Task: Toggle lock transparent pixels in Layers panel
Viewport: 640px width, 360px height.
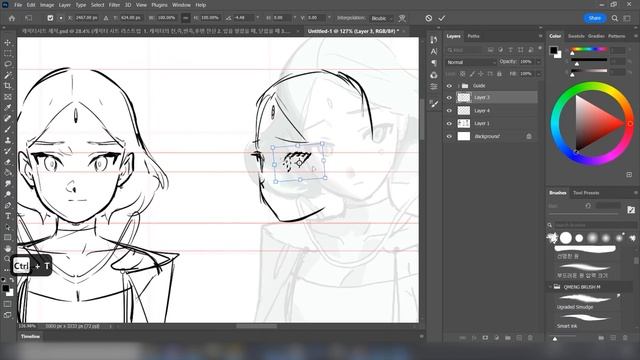Action: tap(462, 74)
